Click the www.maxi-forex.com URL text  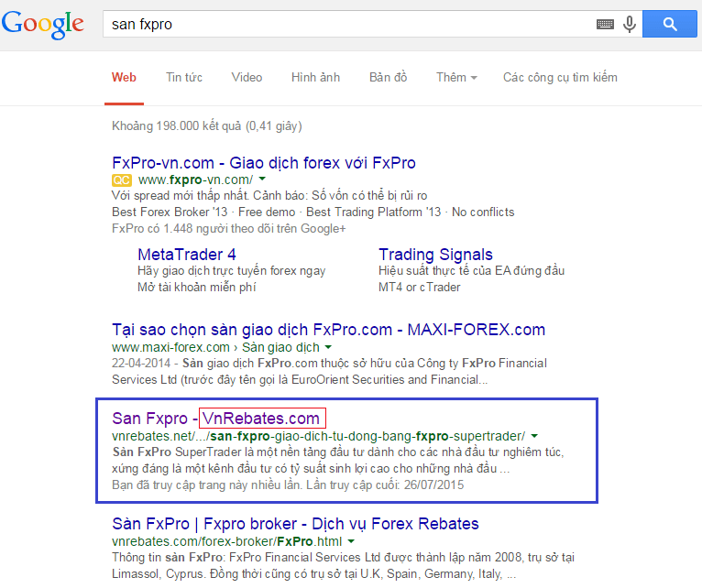[170, 347]
